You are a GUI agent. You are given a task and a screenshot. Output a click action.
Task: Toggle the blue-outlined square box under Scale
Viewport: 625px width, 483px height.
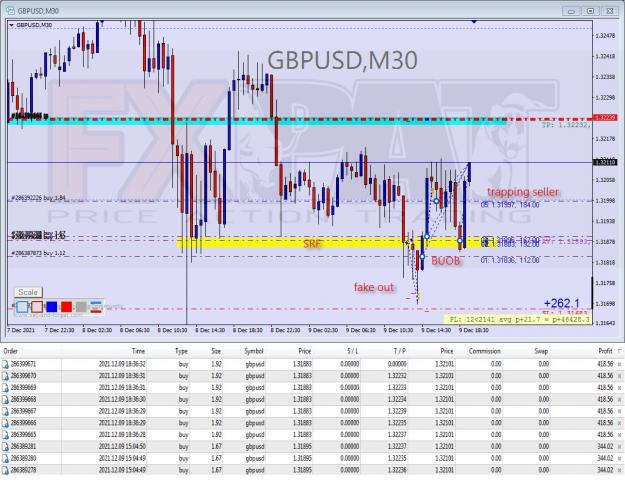(22, 306)
